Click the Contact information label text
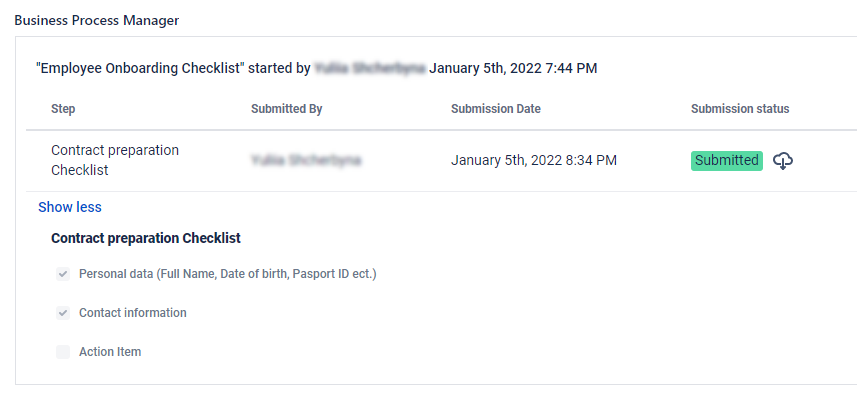The height and width of the screenshot is (403, 857). click(x=133, y=313)
